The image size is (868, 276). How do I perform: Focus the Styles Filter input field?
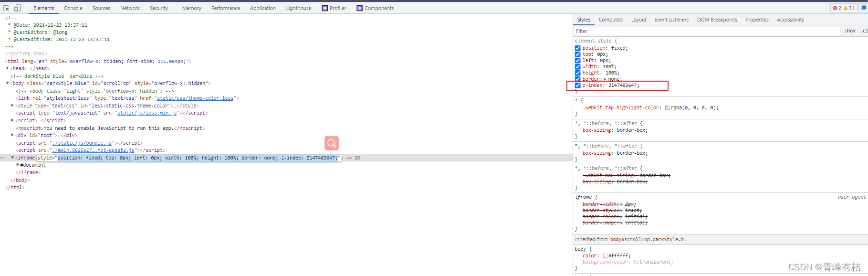pos(706,31)
